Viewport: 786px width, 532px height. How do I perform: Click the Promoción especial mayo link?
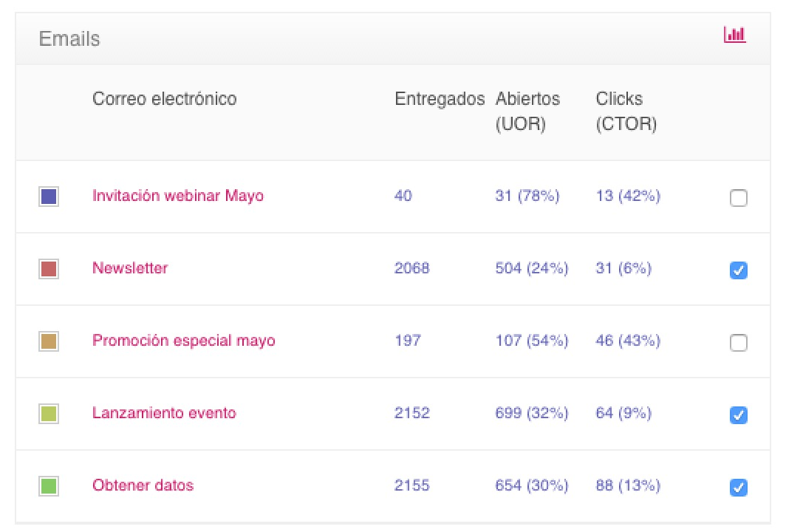(183, 341)
